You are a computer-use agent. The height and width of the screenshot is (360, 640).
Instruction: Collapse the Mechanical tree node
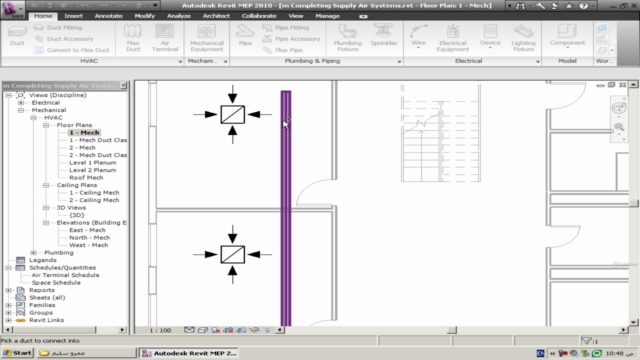pyautogui.click(x=21, y=110)
